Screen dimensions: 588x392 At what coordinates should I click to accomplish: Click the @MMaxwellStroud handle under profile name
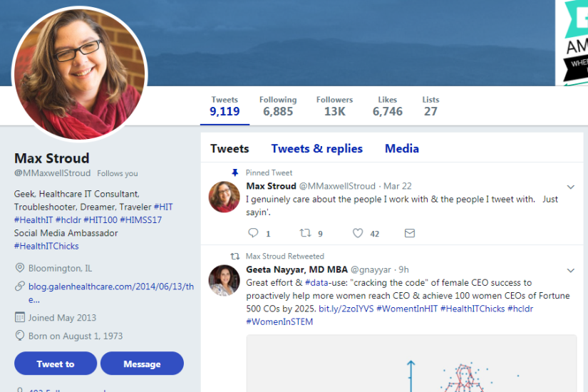(x=53, y=173)
